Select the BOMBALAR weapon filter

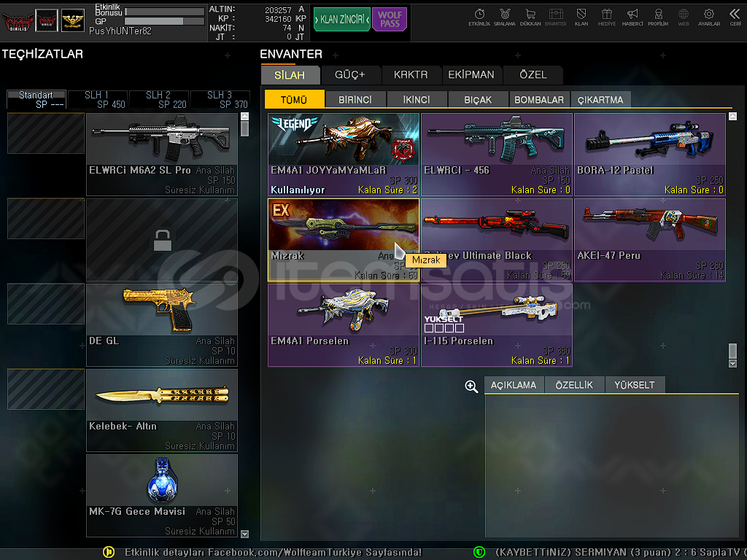click(539, 99)
